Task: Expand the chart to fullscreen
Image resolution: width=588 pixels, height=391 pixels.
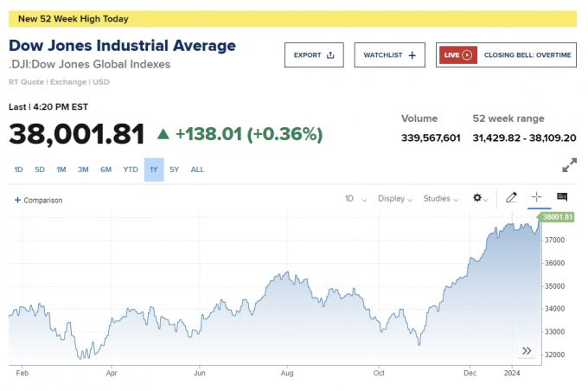Action: click(x=569, y=164)
